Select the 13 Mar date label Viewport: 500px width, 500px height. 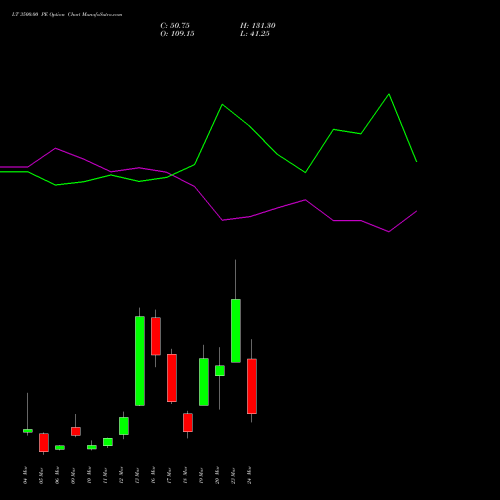138,475
